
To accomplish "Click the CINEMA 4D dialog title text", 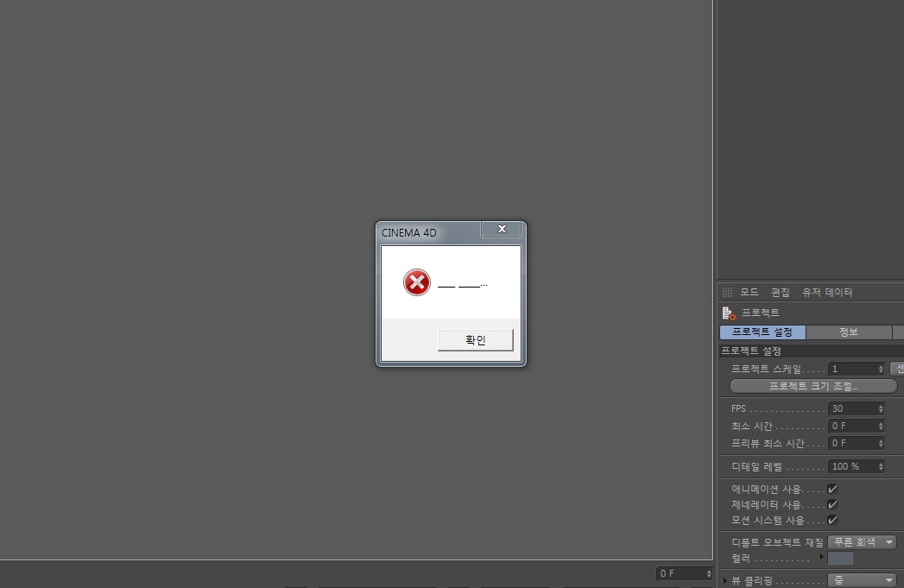I will (408, 233).
